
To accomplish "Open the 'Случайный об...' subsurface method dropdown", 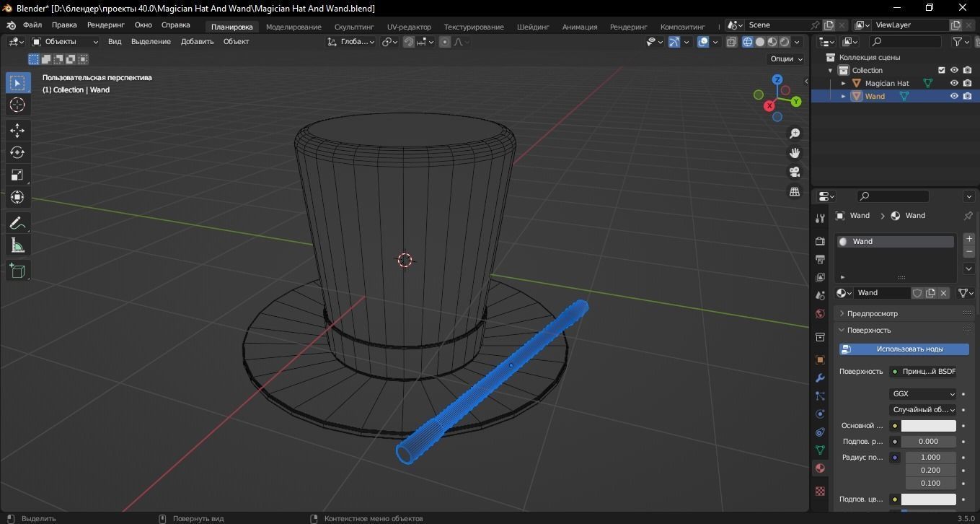I will click(x=923, y=410).
